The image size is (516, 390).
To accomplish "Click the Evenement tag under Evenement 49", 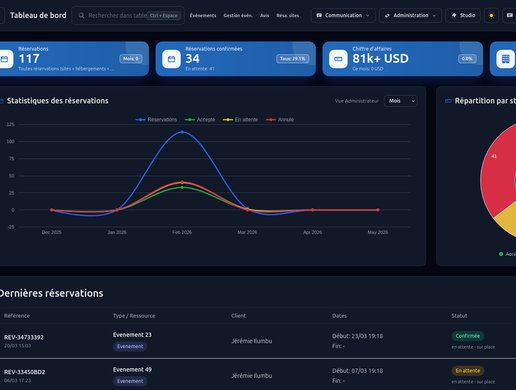I will [130, 381].
